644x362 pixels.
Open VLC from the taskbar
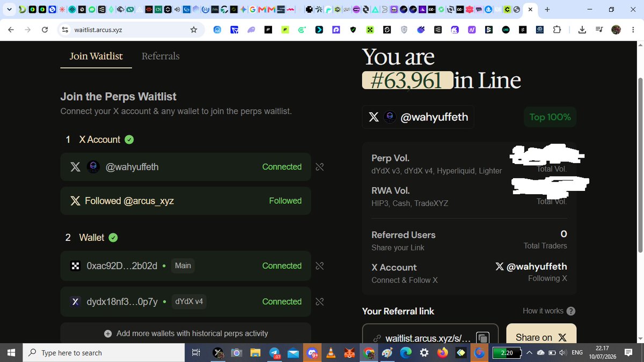click(332, 353)
